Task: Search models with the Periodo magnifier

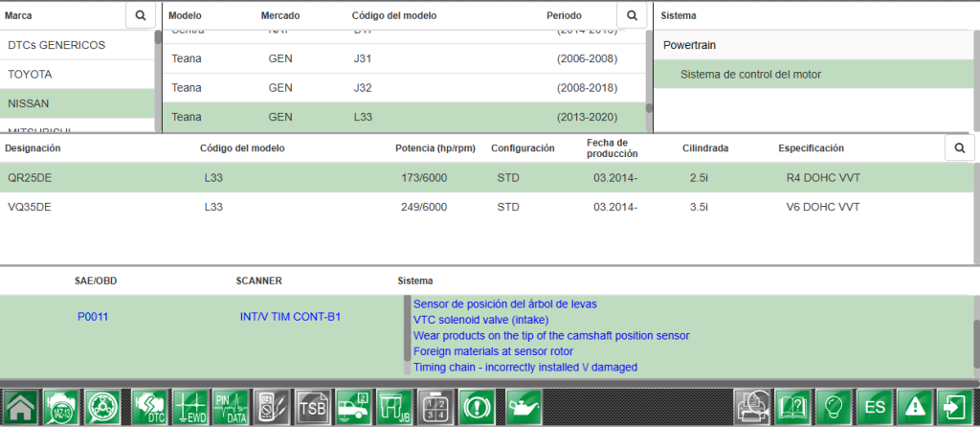Action: point(632,15)
